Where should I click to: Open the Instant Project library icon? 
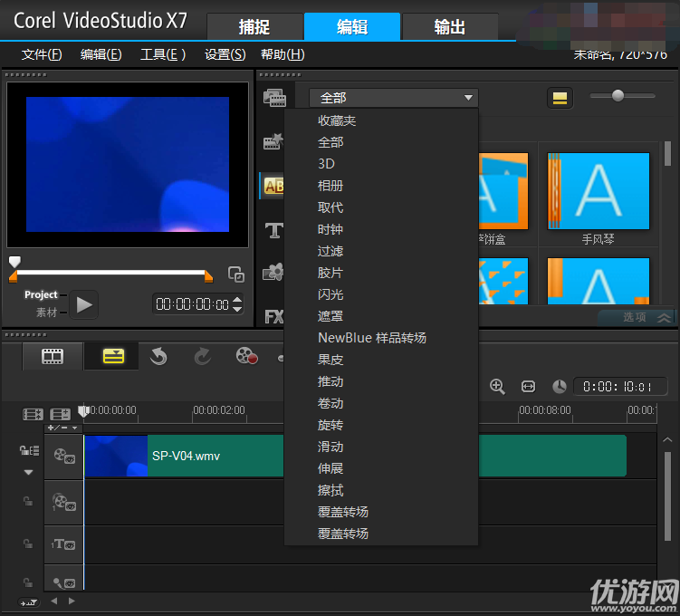273,142
